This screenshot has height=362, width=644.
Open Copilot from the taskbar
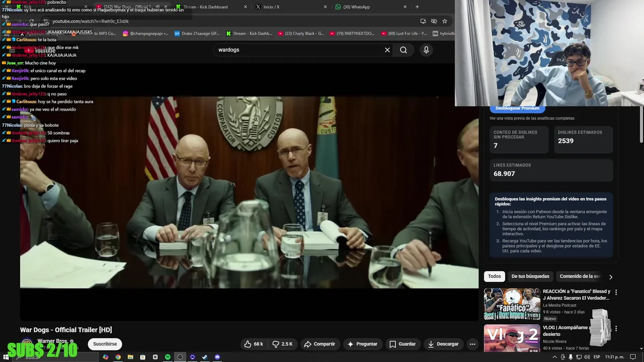[105, 357]
